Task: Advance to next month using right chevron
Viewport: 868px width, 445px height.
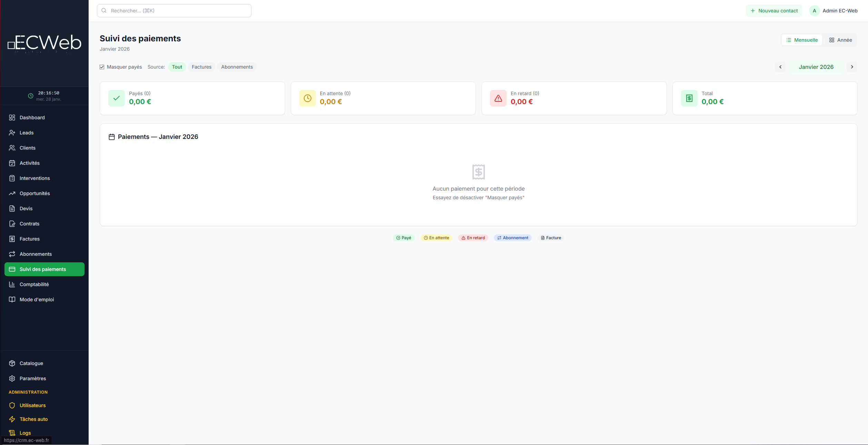Action: pos(852,67)
